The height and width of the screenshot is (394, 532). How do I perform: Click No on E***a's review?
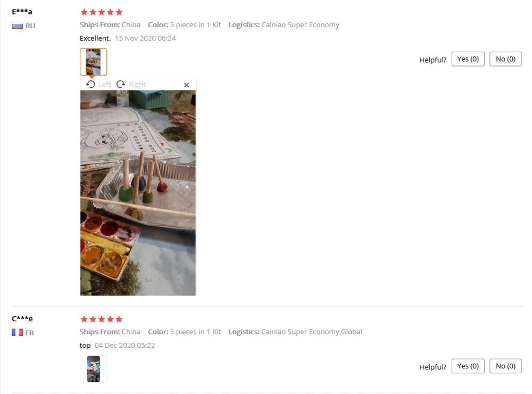(505, 59)
